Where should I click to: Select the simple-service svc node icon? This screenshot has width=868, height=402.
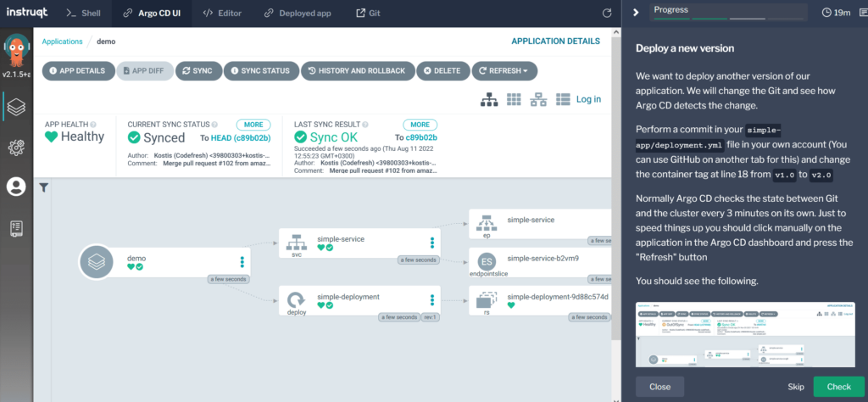pos(296,242)
